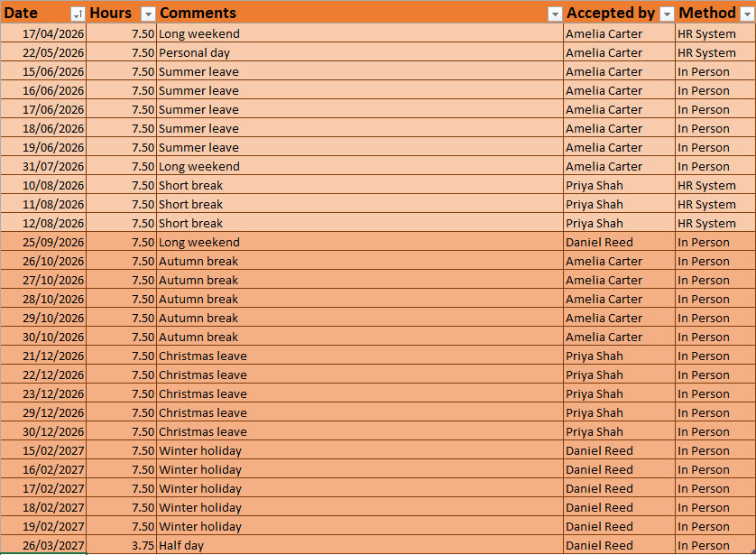Open the Accepted by filter dropdown
Image resolution: width=756 pixels, height=555 pixels.
pos(667,14)
